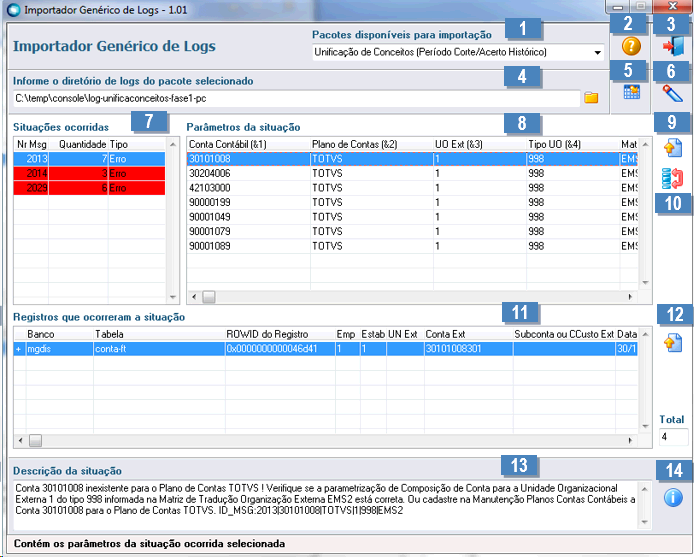
Task: Click down arrow of Situações ocorridas scrollbar
Action: [173, 297]
